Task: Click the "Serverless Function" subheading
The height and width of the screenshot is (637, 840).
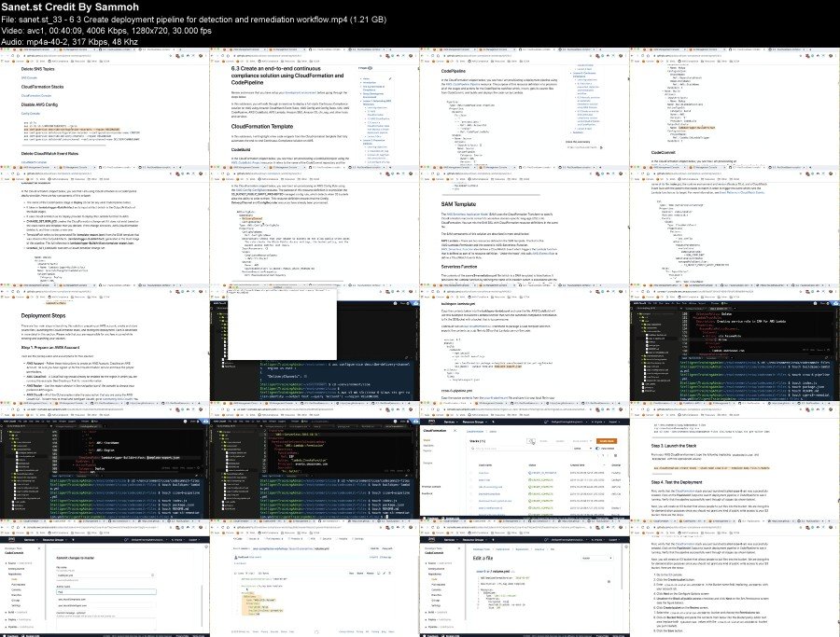Action: tap(459, 266)
